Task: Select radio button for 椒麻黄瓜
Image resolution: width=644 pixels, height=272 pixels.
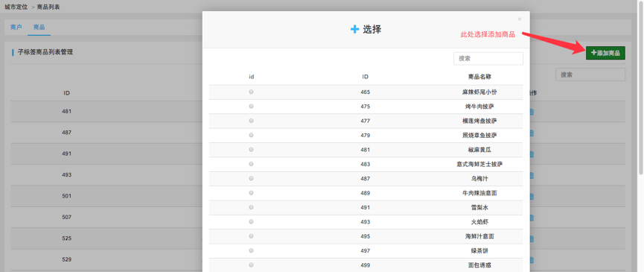Action: tap(251, 150)
